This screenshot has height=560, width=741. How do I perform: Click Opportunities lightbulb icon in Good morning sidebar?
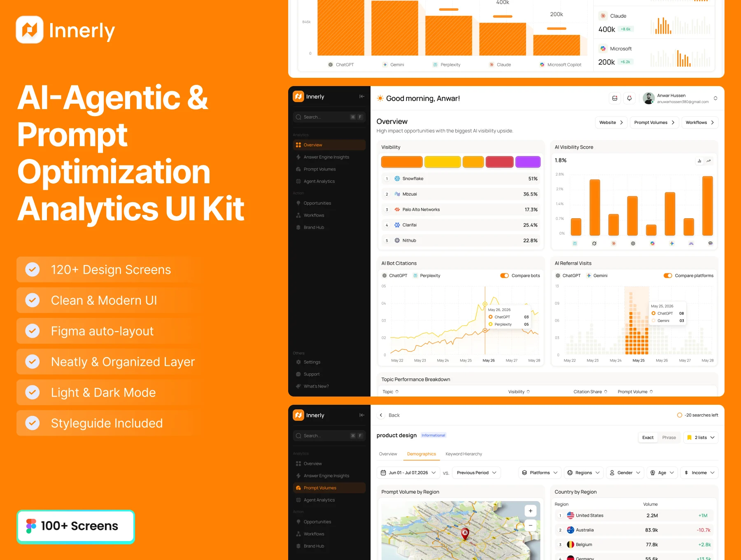pyautogui.click(x=298, y=203)
